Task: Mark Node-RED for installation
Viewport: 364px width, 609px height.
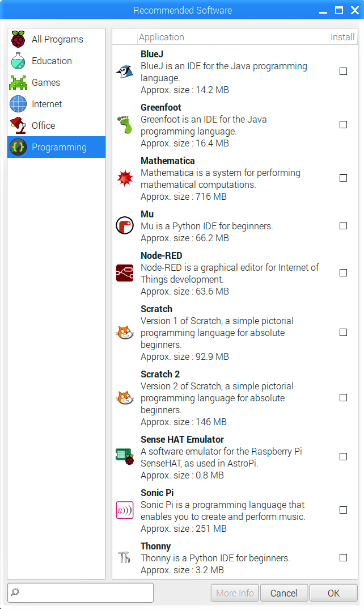Action: point(343,273)
